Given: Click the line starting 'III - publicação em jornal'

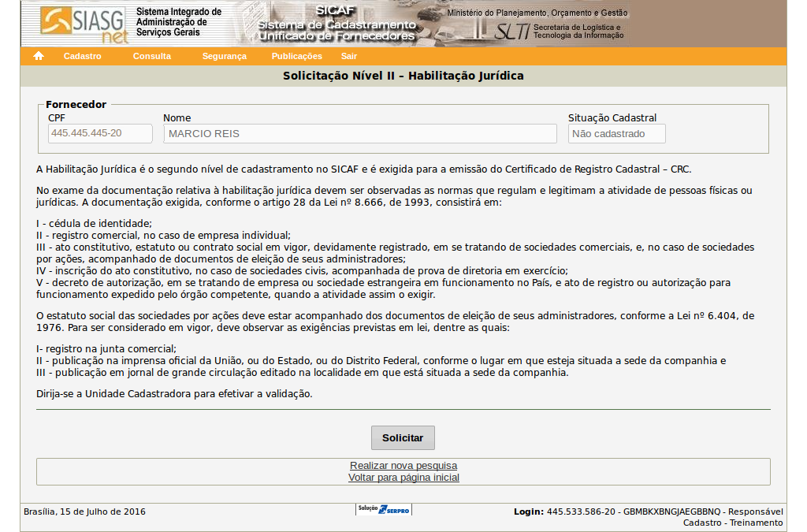Looking at the screenshot, I should click(x=303, y=373).
